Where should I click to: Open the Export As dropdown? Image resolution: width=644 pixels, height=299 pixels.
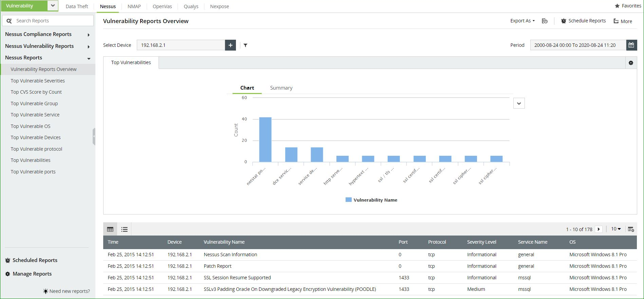(x=522, y=21)
